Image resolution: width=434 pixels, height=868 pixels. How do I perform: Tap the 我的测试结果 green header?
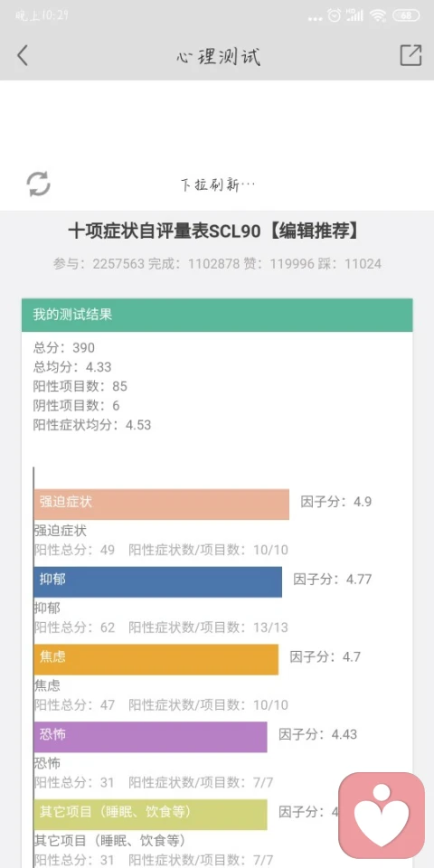tap(217, 315)
